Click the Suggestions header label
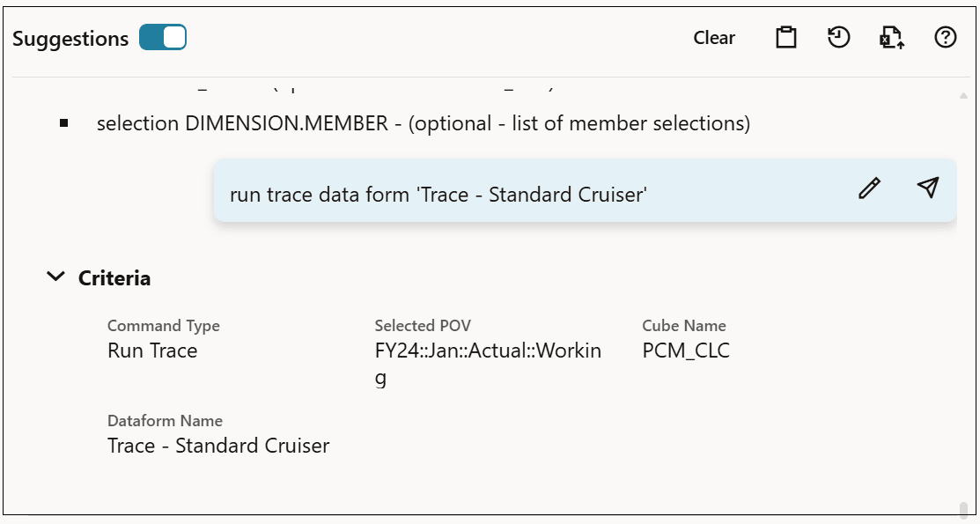 tap(71, 38)
